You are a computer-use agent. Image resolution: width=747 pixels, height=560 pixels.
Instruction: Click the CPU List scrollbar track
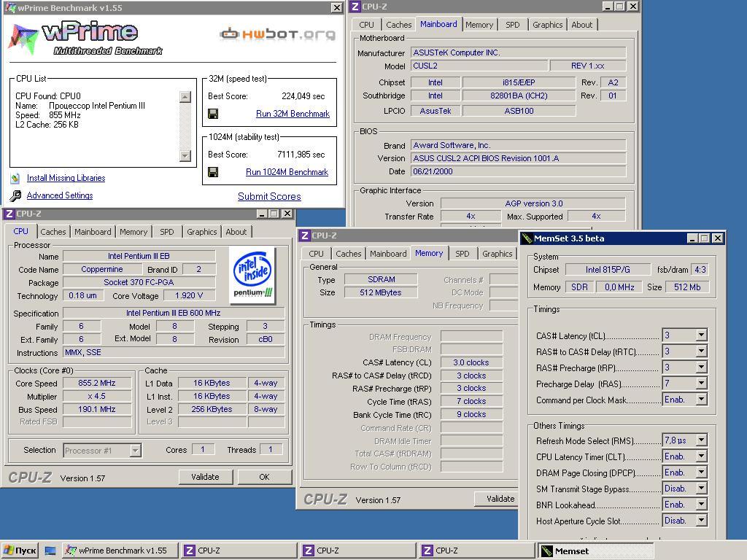(x=185, y=126)
